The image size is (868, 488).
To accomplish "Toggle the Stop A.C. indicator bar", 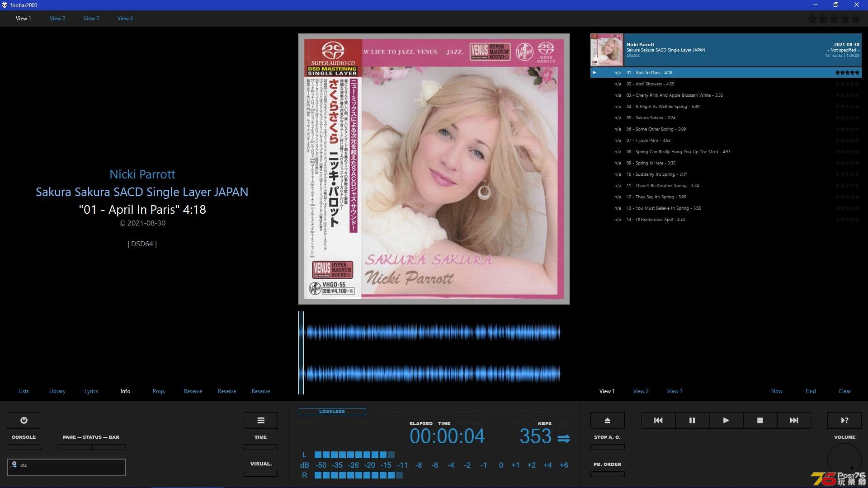I will coord(608,447).
